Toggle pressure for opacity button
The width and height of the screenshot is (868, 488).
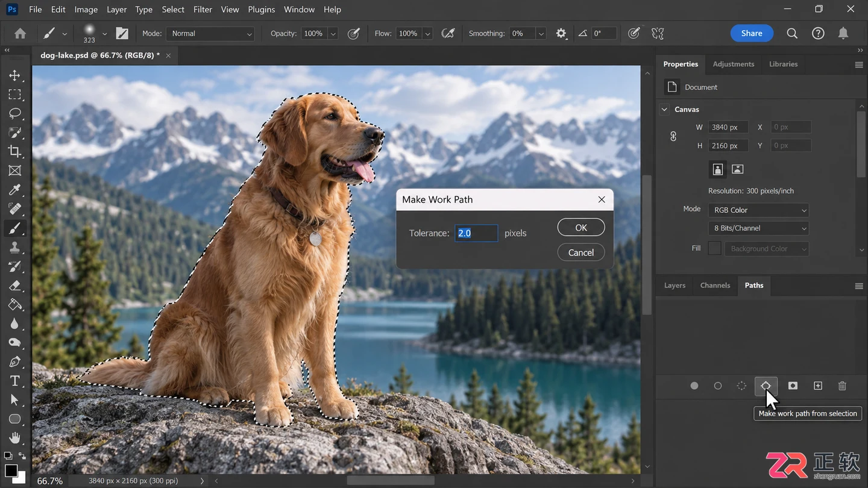354,34
